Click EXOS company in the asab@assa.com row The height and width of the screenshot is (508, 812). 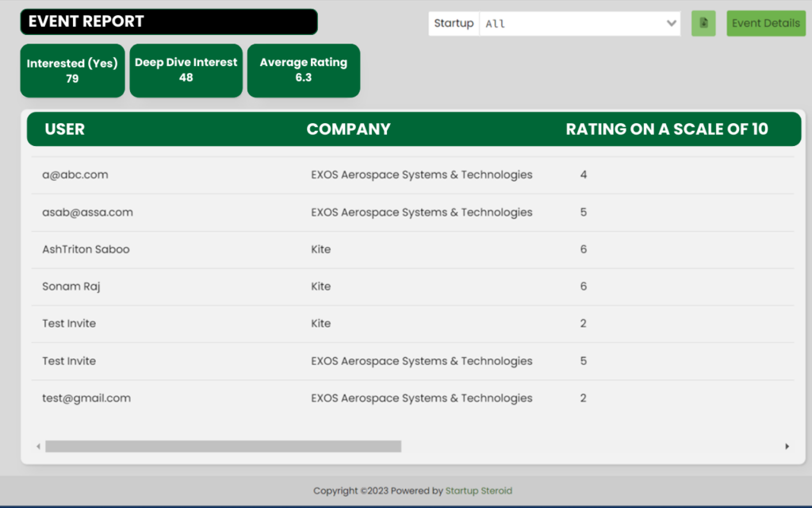pyautogui.click(x=422, y=212)
